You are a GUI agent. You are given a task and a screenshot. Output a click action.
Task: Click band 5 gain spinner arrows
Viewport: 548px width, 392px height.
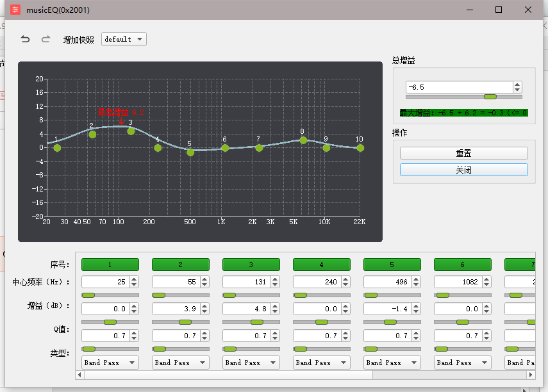pos(416,309)
